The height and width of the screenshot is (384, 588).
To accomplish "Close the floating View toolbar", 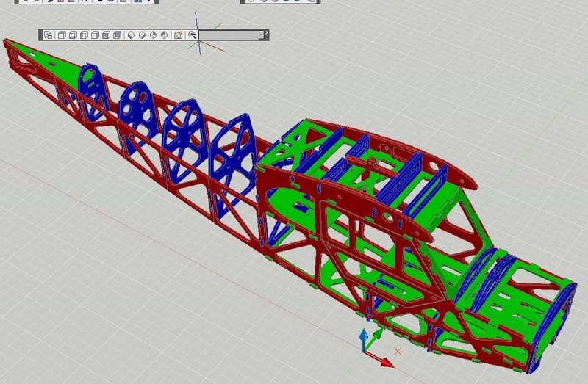I will (267, 33).
